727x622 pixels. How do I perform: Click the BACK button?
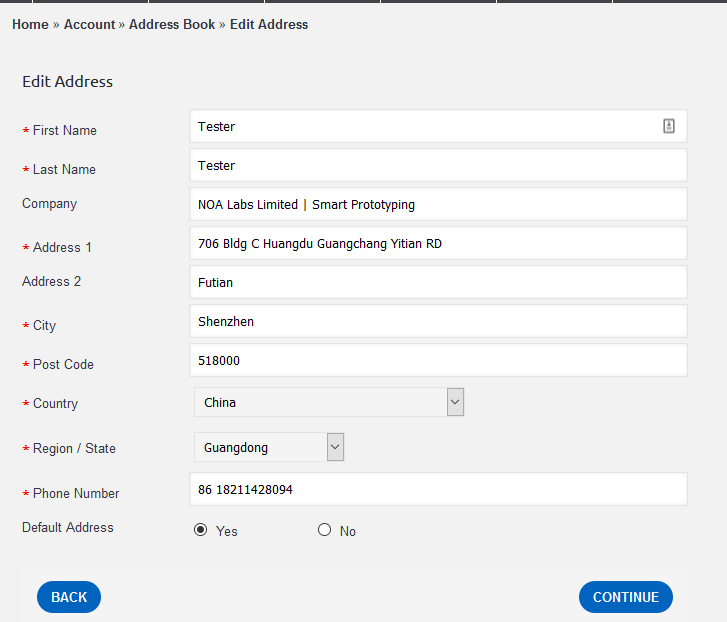[69, 597]
